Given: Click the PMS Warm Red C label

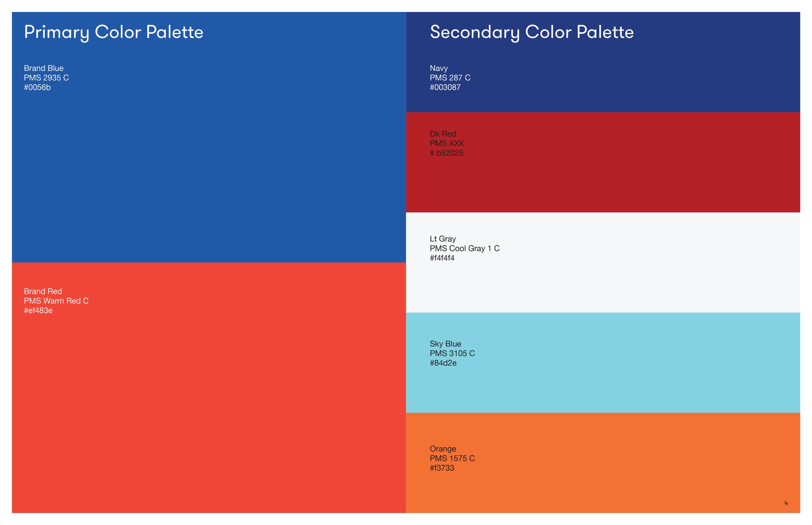Looking at the screenshot, I should 56,301.
